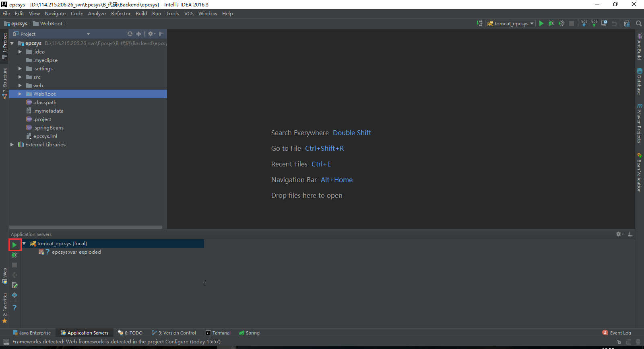
Task: Run tomcat_epcsys from the Application Servers panel
Action: 14,244
